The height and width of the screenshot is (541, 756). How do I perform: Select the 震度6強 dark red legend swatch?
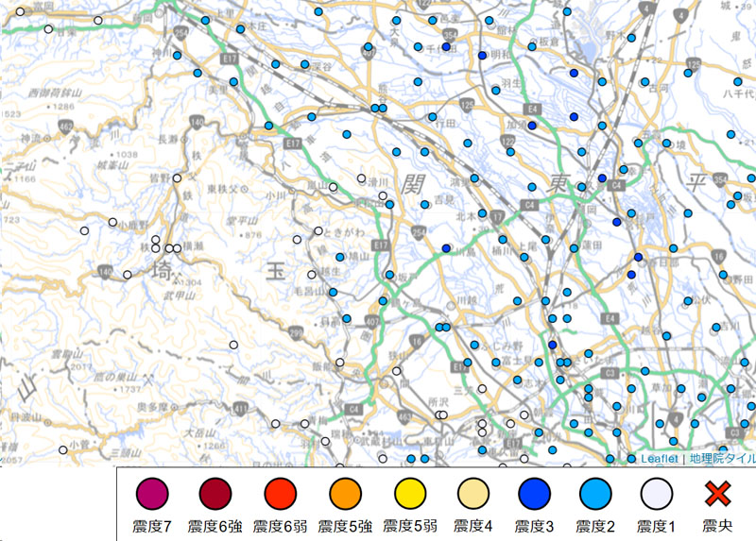pyautogui.click(x=215, y=494)
